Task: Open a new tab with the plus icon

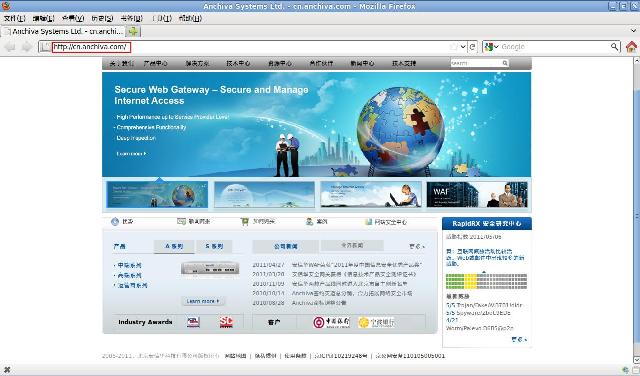Action: [x=133, y=31]
